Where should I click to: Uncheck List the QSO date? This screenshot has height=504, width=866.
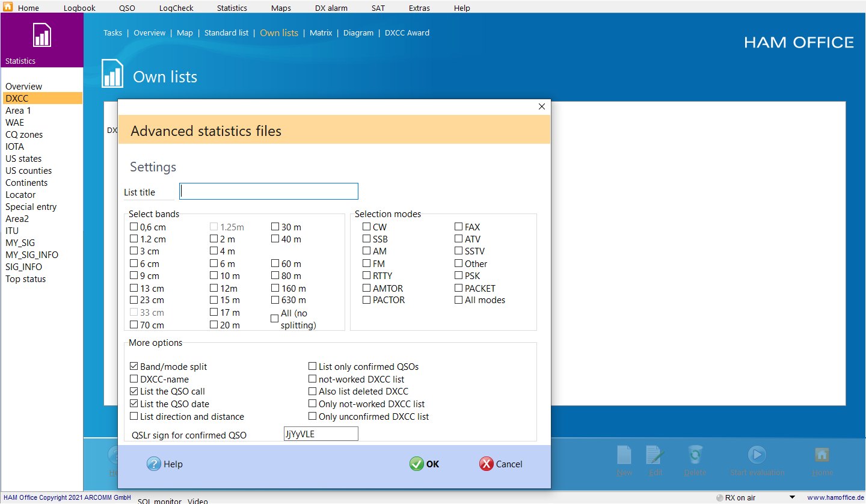(134, 404)
